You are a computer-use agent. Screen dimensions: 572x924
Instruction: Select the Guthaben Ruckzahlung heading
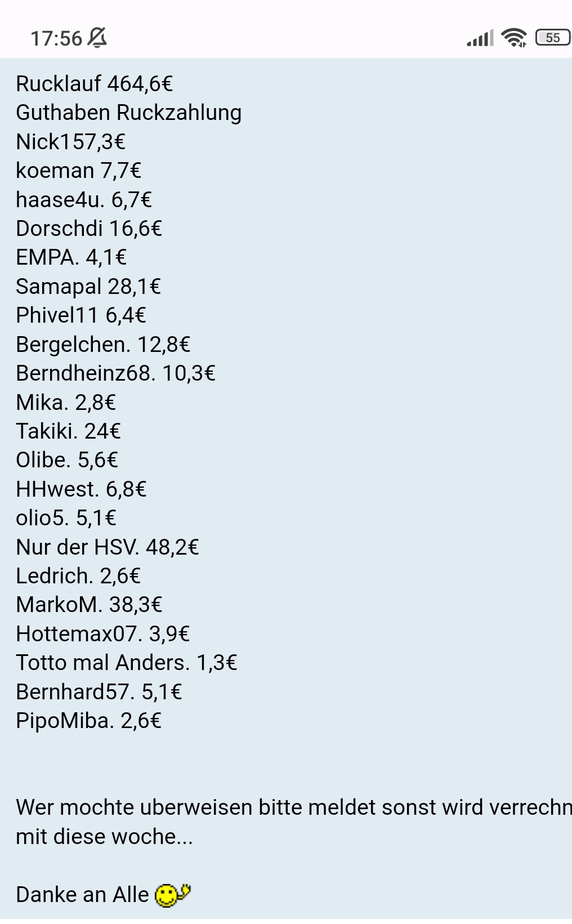point(128,113)
